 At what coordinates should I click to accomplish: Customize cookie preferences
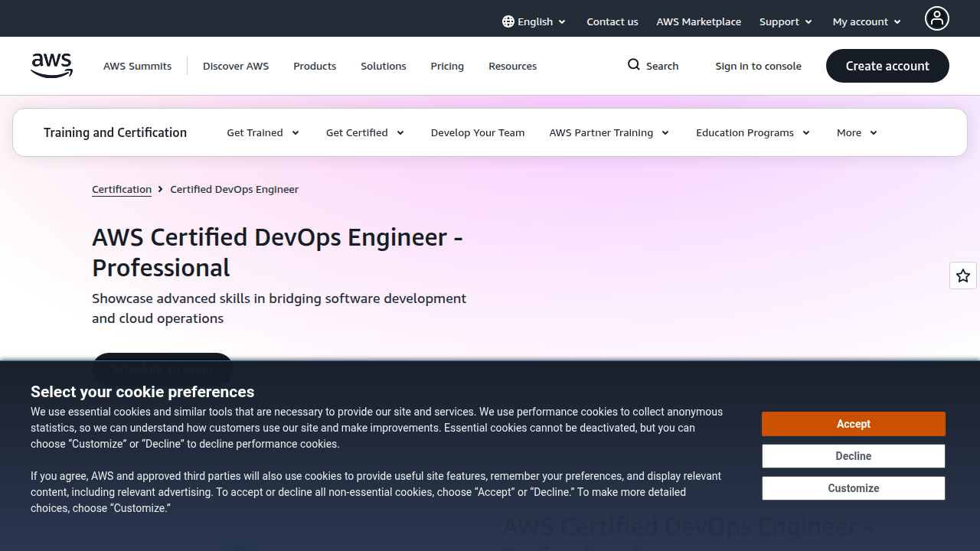(854, 488)
